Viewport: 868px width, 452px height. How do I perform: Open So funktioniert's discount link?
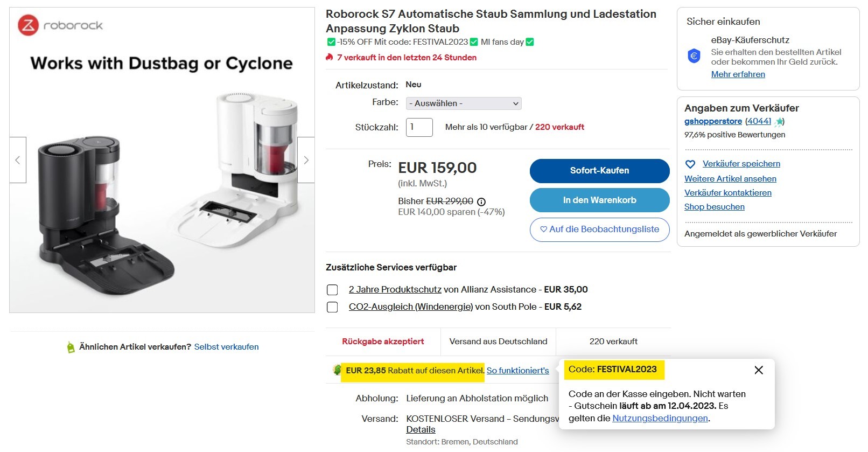tap(518, 371)
